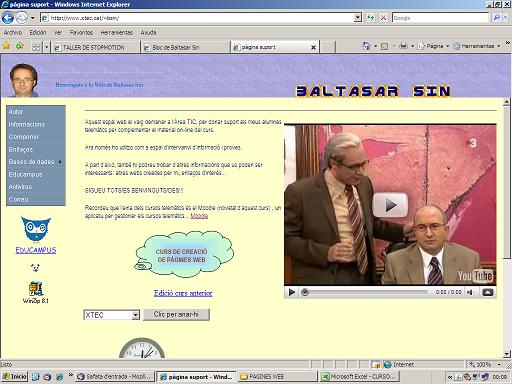Expand the Bases de dades submenu
The width and height of the screenshot is (512, 384).
[x=36, y=162]
